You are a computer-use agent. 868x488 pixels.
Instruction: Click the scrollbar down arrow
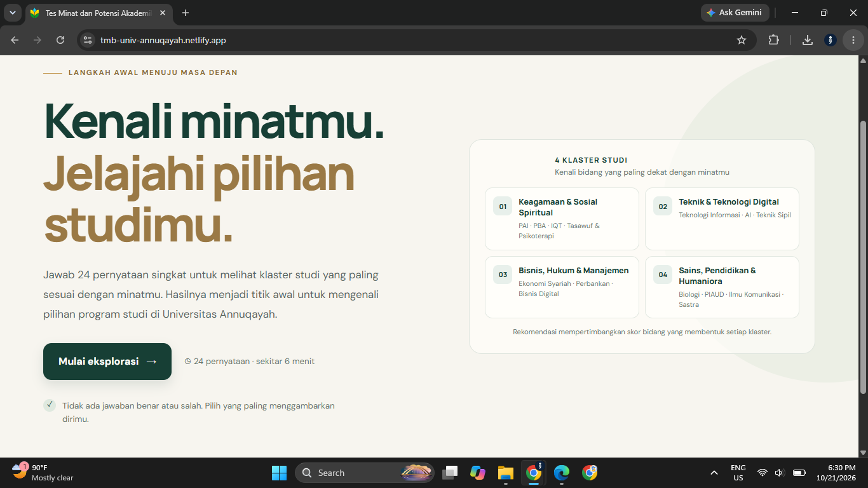tap(863, 452)
